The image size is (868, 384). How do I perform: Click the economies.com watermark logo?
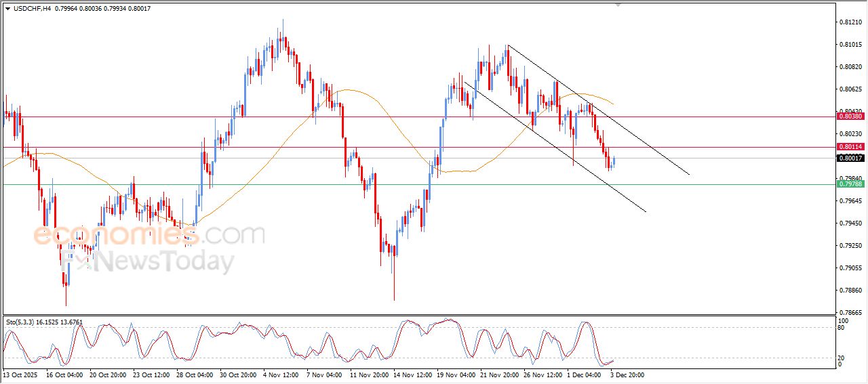point(149,235)
